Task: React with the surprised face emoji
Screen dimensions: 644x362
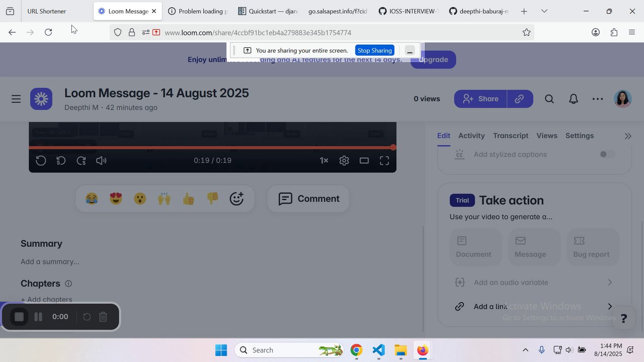Action: pos(140,199)
